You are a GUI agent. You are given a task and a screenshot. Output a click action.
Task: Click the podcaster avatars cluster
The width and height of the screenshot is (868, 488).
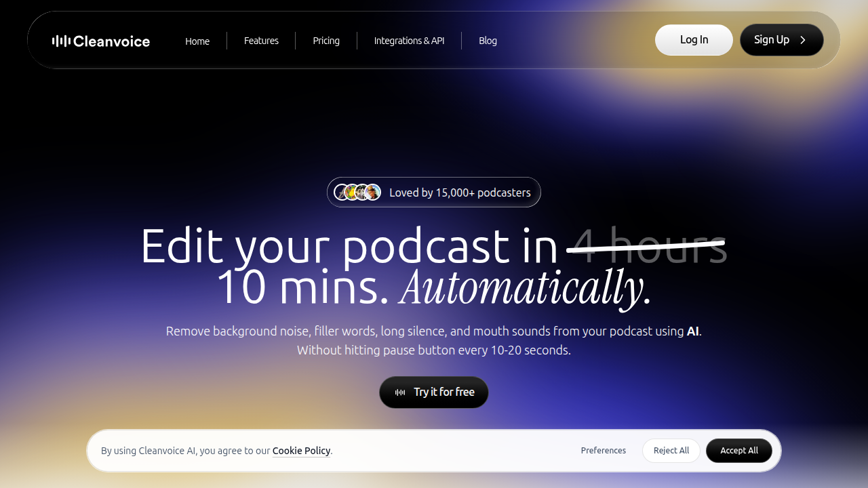(357, 192)
